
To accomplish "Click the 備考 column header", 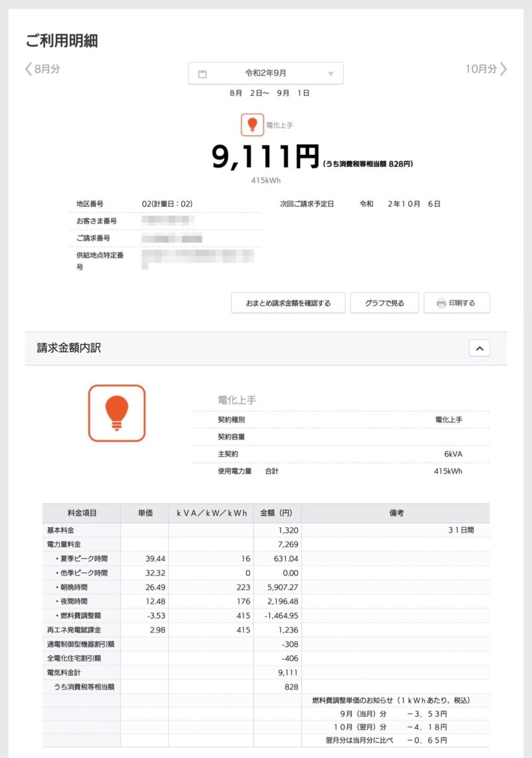I will (396, 513).
